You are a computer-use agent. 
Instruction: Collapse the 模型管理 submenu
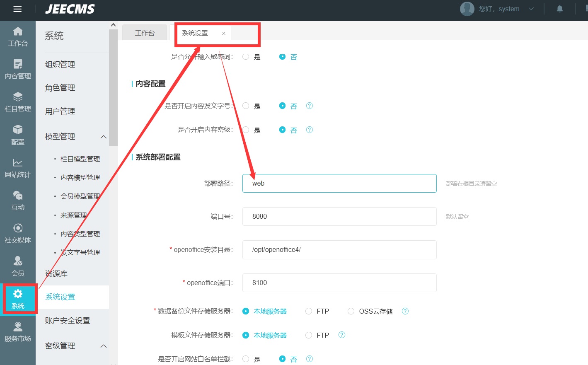[104, 137]
